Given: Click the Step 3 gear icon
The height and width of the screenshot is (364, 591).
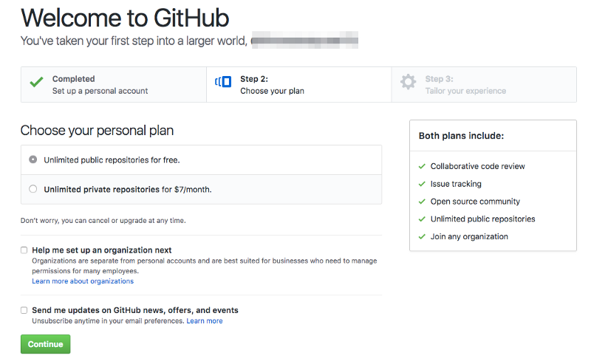Looking at the screenshot, I should (409, 82).
